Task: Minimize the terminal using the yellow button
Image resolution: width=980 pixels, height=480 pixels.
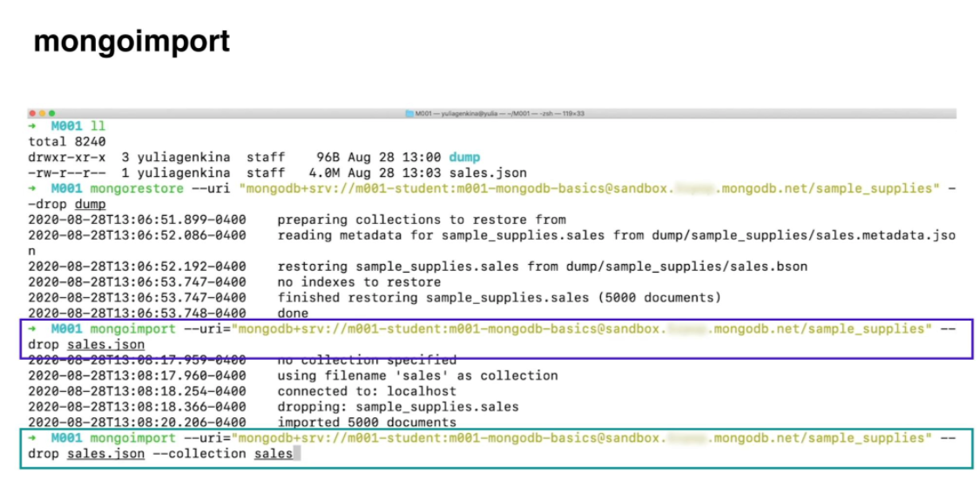Action: [x=43, y=113]
